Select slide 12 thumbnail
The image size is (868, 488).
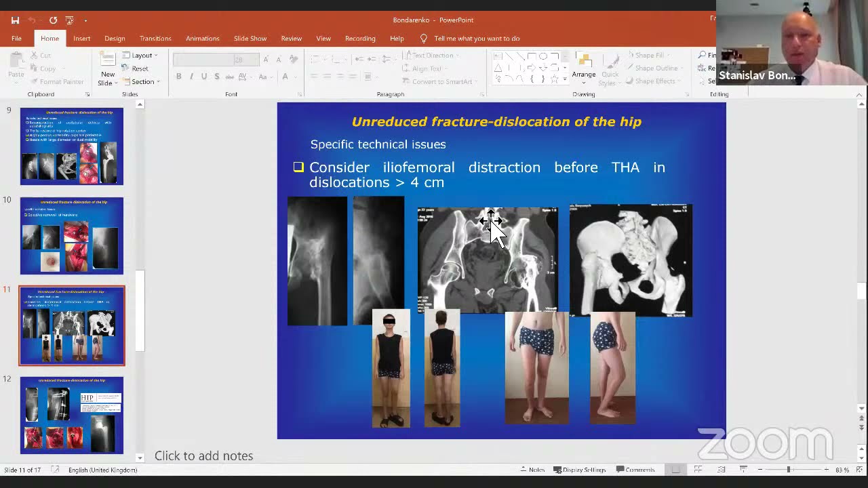point(72,415)
